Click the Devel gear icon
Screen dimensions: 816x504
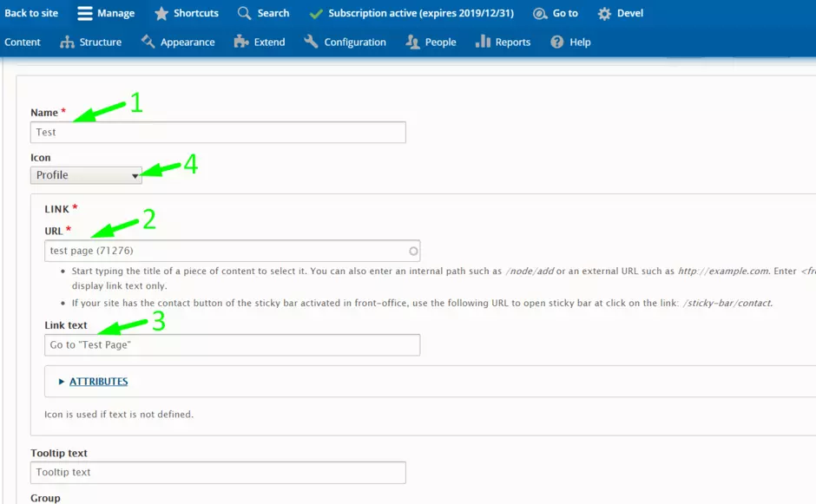click(x=604, y=14)
